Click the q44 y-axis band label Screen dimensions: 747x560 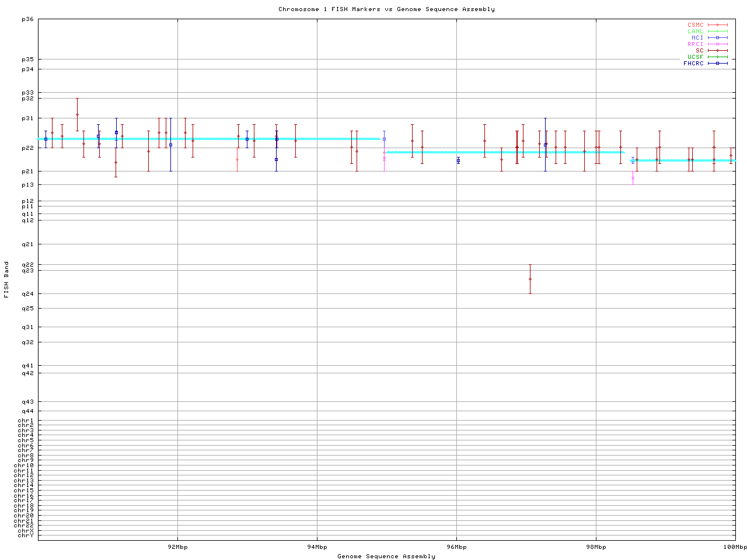tap(27, 411)
